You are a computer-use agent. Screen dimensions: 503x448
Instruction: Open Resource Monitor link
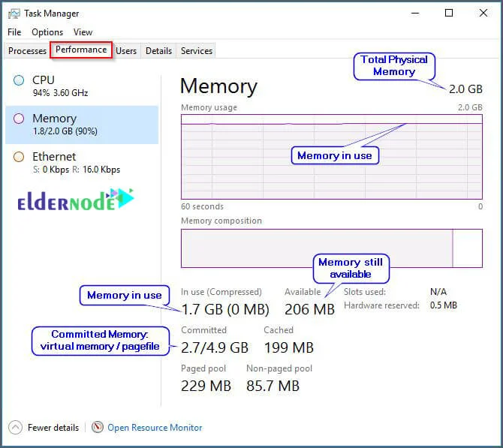[155, 428]
